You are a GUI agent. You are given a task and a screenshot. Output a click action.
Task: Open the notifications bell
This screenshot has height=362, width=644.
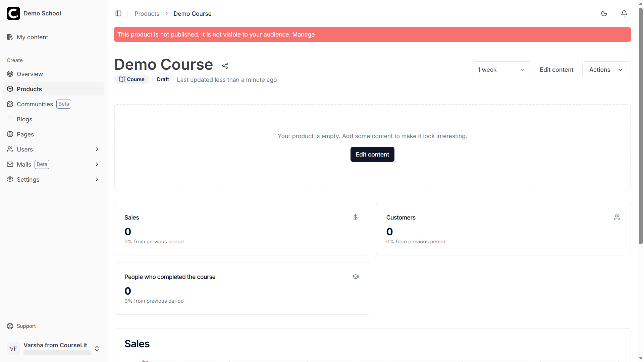[x=624, y=13]
